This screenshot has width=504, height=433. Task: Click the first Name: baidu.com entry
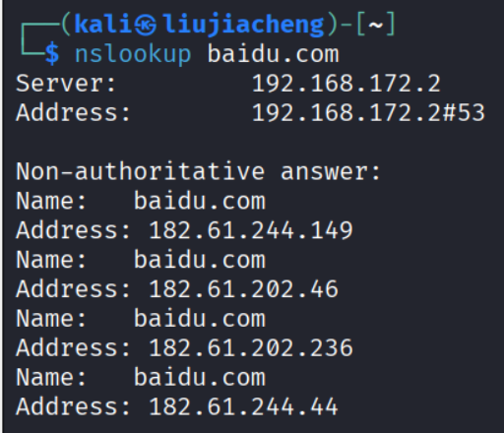pyautogui.click(x=141, y=201)
